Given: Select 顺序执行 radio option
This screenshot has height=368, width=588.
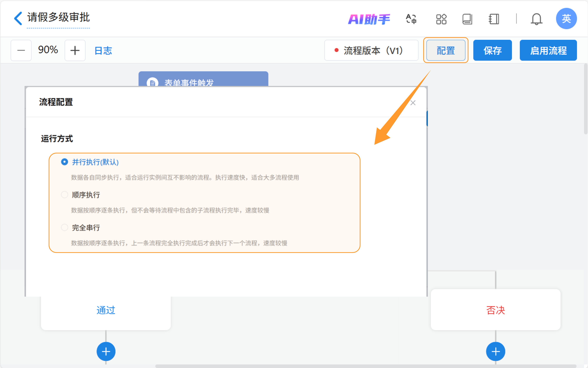Looking at the screenshot, I should coord(65,195).
